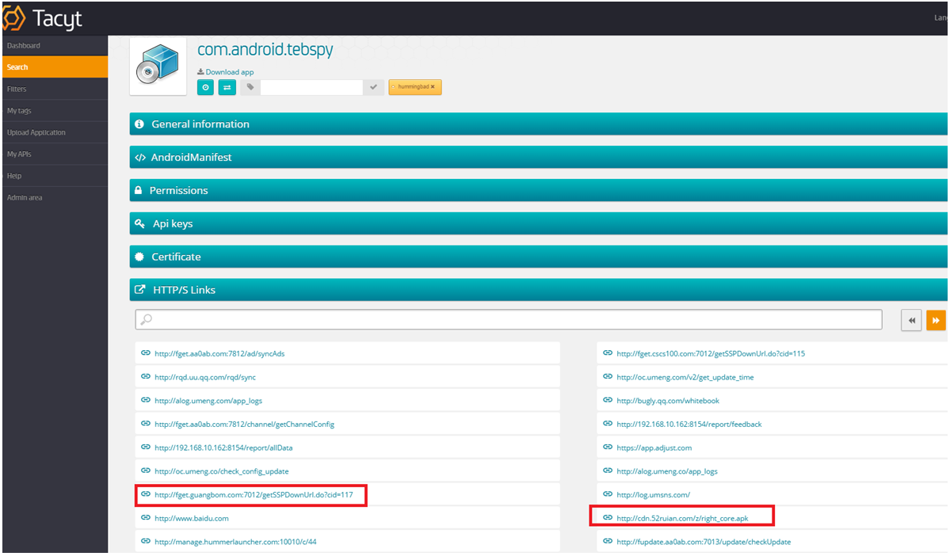Open link alog.umeng.co/app_logs
950x560 pixels.
tap(667, 472)
